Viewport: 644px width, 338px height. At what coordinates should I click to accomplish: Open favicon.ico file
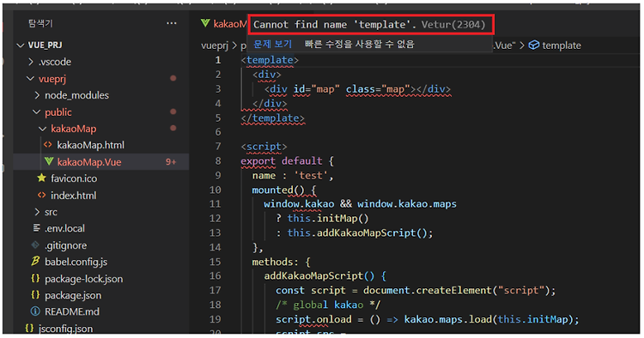click(x=74, y=178)
